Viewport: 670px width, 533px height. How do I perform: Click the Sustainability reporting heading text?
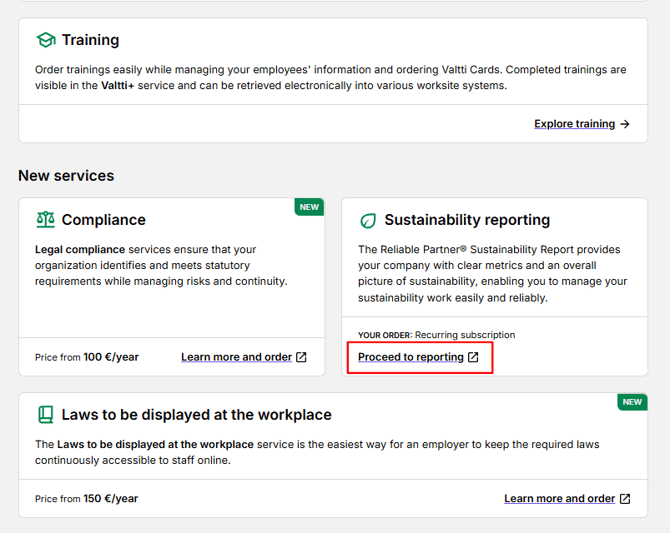point(467,220)
